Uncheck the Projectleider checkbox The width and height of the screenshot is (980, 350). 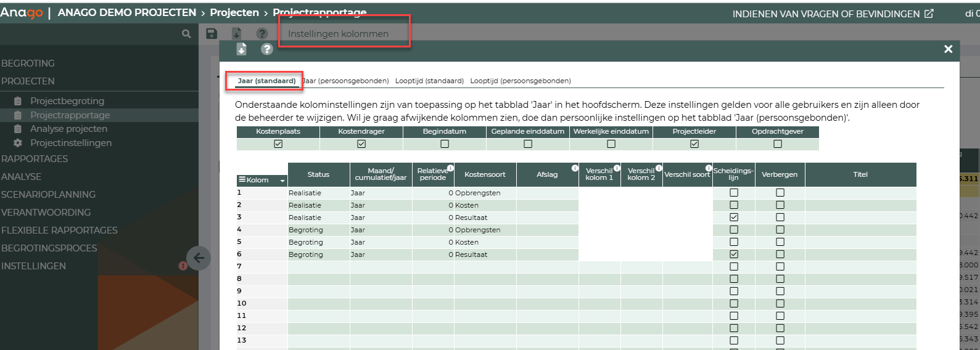[x=694, y=144]
